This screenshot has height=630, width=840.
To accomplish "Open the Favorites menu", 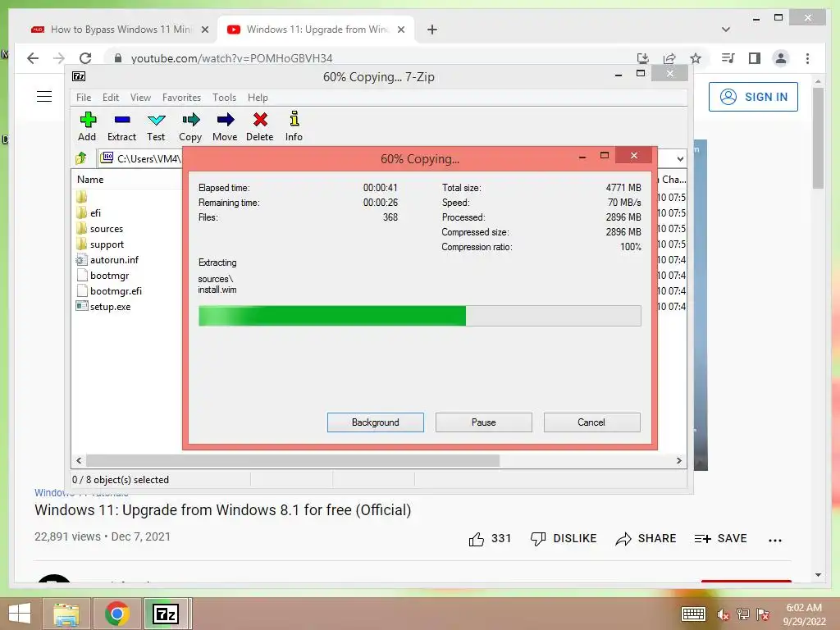I will point(181,98).
